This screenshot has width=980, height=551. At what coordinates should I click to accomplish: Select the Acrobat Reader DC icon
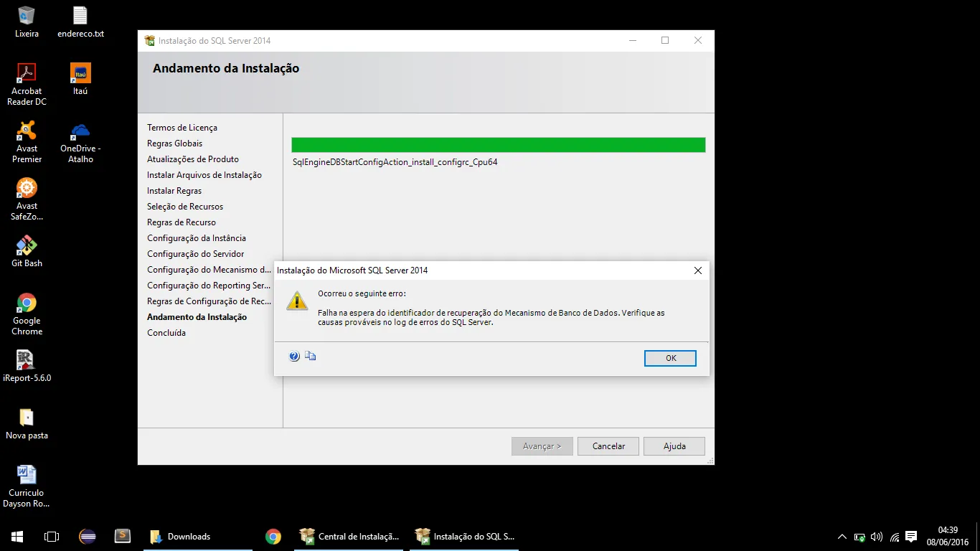[27, 74]
